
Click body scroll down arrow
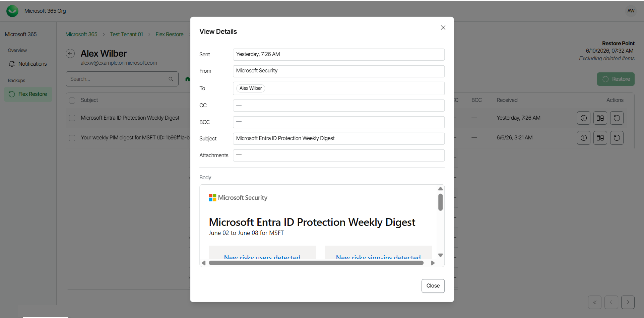(x=441, y=255)
